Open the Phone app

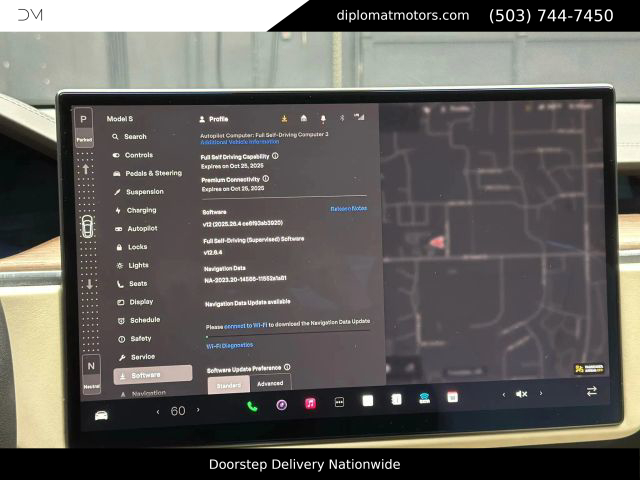252,407
